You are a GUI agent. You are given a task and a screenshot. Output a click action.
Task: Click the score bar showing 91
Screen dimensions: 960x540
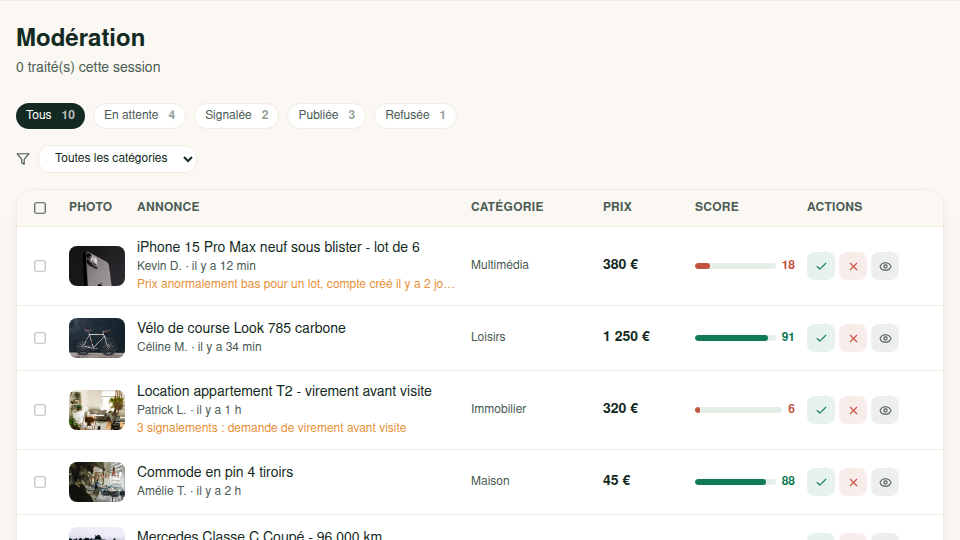(x=735, y=338)
